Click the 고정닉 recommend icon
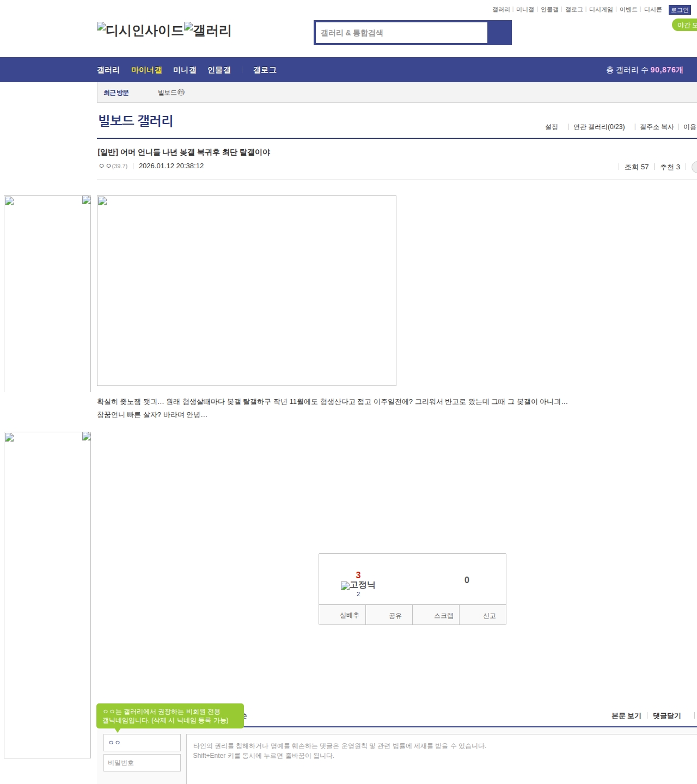 (x=358, y=585)
